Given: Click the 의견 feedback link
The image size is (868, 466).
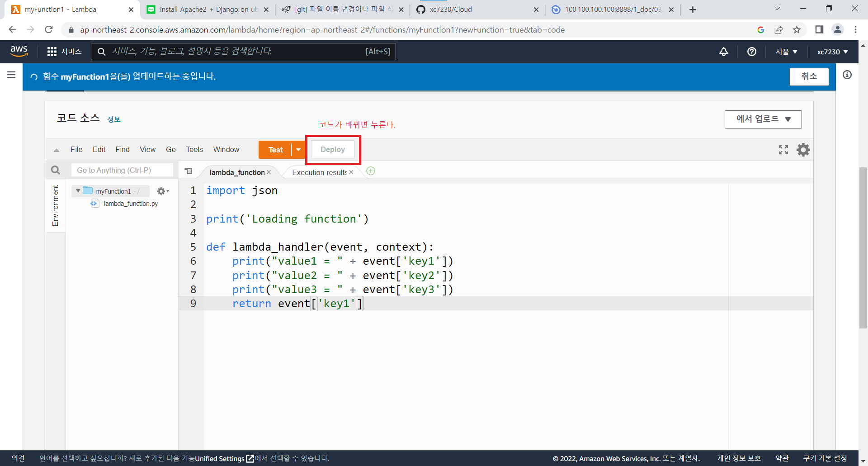Looking at the screenshot, I should coord(18,458).
